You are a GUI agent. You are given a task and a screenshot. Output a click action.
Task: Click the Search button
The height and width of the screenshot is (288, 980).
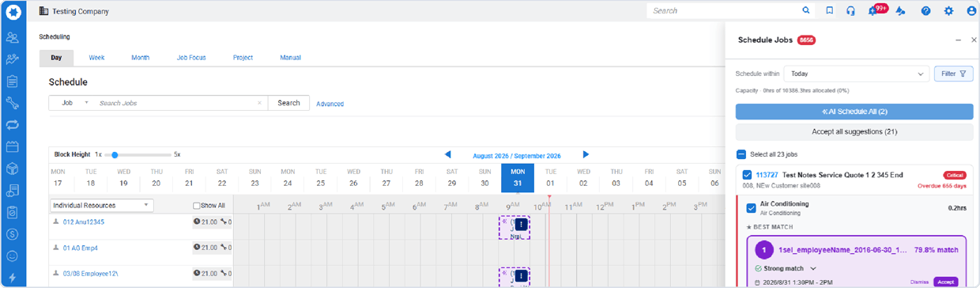click(288, 103)
